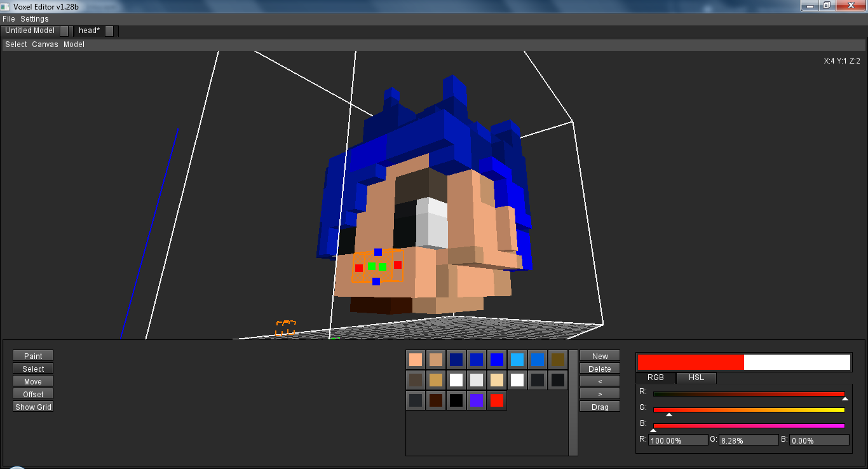Switch to the HSL color tab

click(696, 377)
